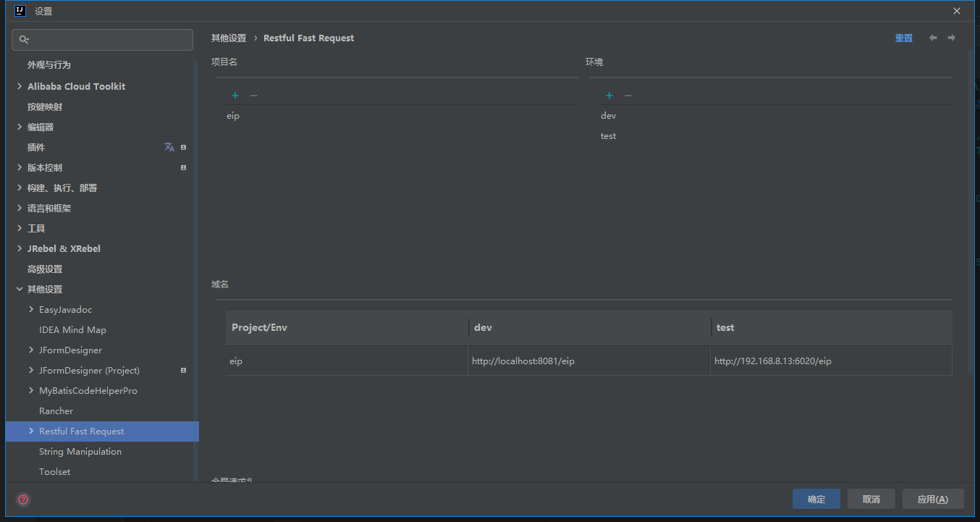The width and height of the screenshot is (980, 522).
Task: Click the 应用(A) button
Action: pyautogui.click(x=932, y=499)
